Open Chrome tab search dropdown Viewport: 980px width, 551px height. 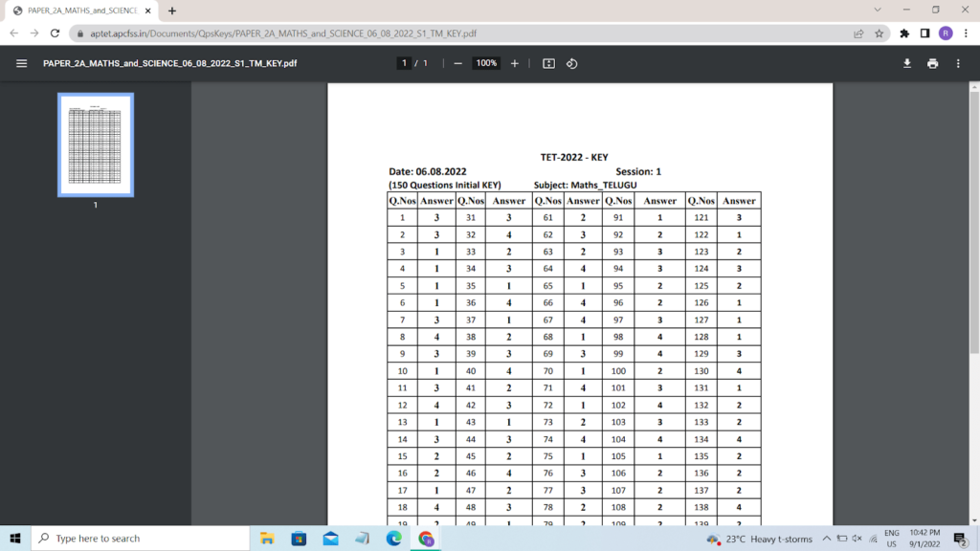(878, 11)
